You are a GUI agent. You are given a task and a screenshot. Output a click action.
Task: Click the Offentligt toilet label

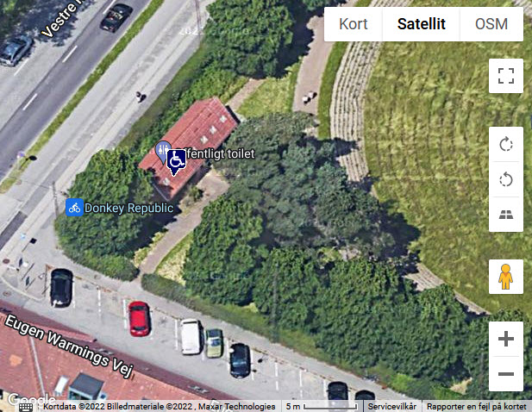220,153
